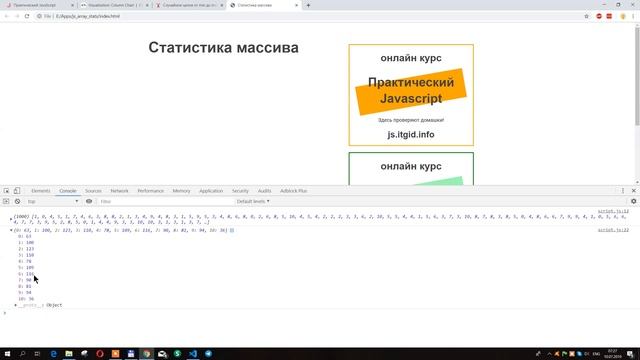Select the Console tab
Viewport: 640px width, 360px height.
(x=68, y=191)
